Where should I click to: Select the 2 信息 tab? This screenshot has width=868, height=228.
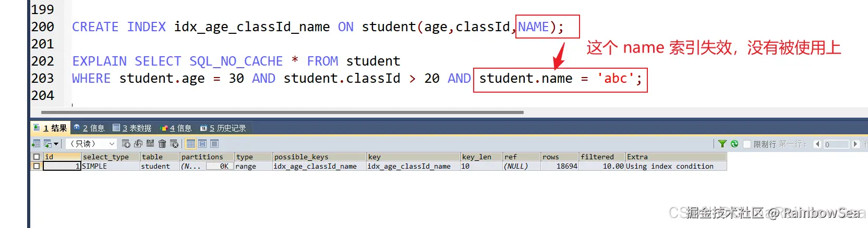click(x=89, y=128)
